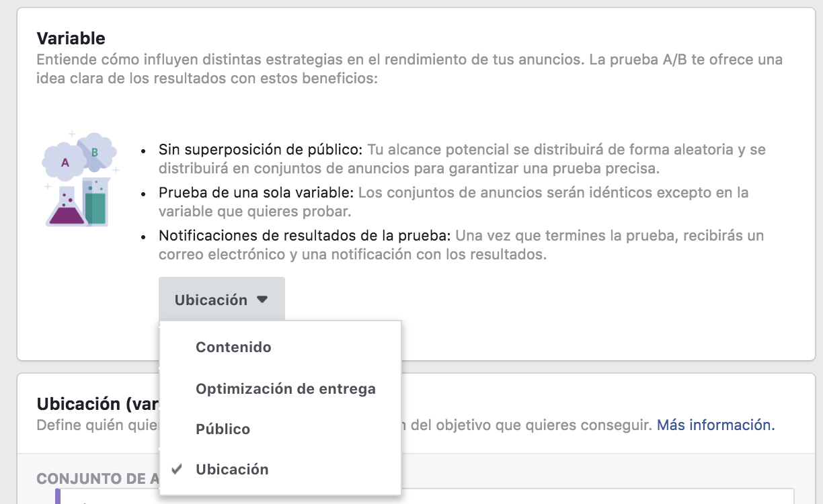
Task: Click the Variable section heading
Action: (x=70, y=38)
